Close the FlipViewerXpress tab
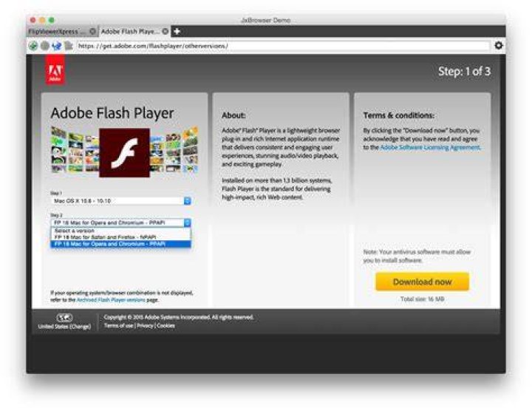The image size is (532, 411). 92,31
